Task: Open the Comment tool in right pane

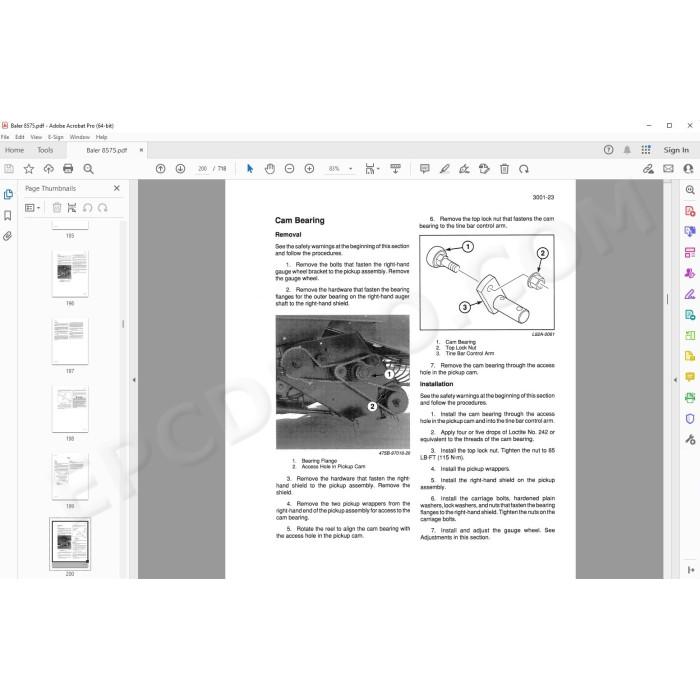Action: (690, 377)
